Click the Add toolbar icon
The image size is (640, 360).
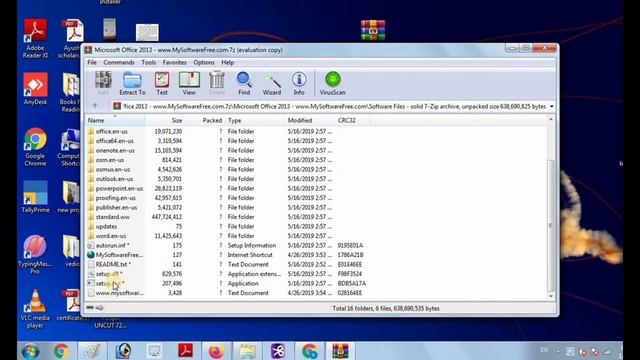[x=103, y=84]
